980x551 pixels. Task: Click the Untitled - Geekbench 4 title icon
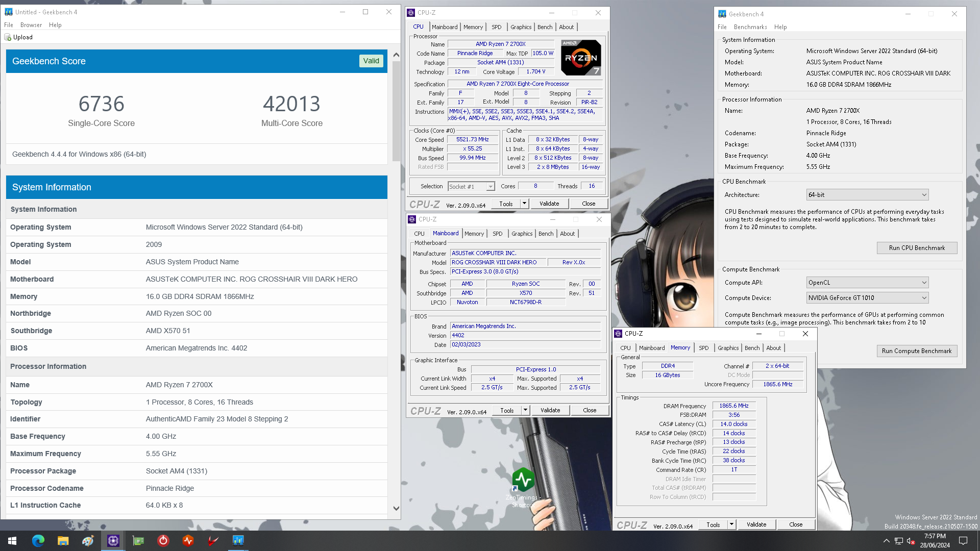[x=8, y=12]
